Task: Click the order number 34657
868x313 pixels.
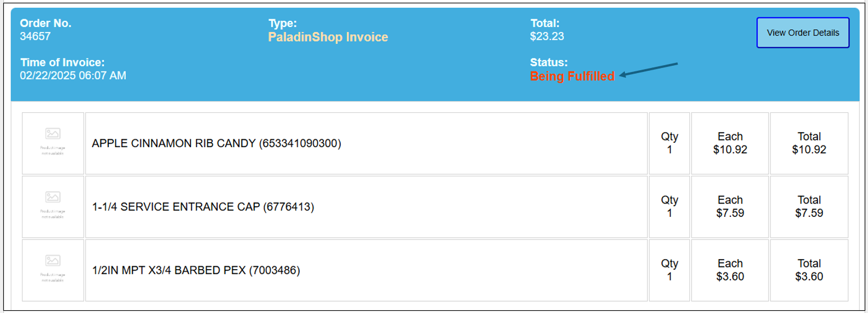Action: pyautogui.click(x=35, y=37)
